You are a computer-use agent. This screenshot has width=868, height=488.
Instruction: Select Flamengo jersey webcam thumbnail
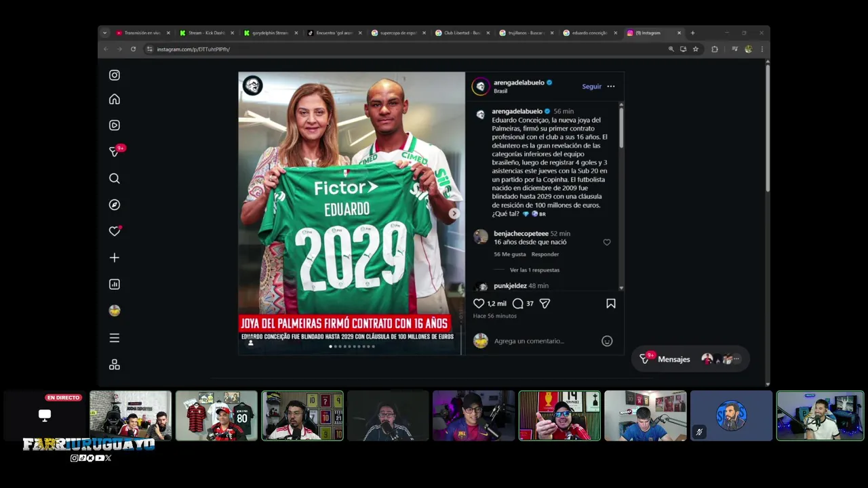pos(216,415)
